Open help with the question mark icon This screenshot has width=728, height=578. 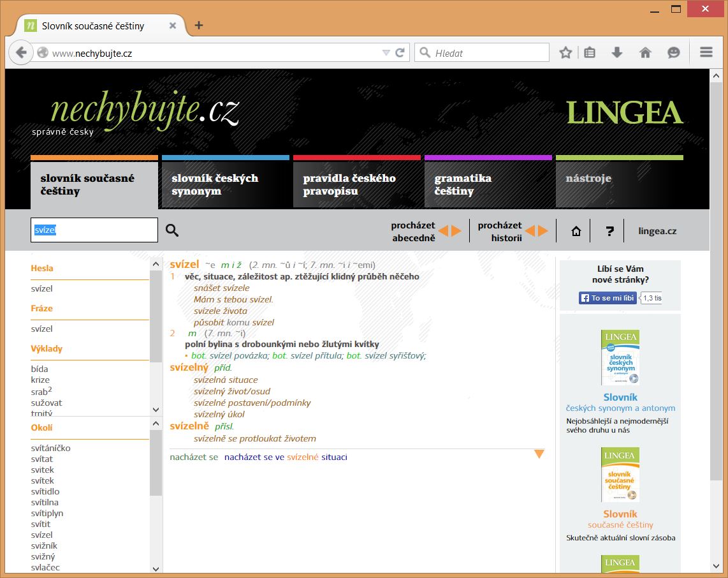(609, 231)
